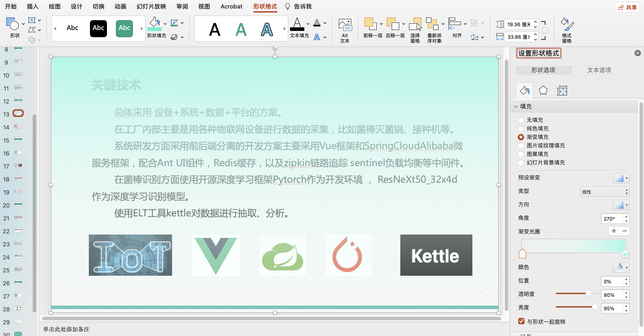This screenshot has height=336, width=644.
Task: Open the Acrobat ribbon tab
Action: tap(232, 6)
